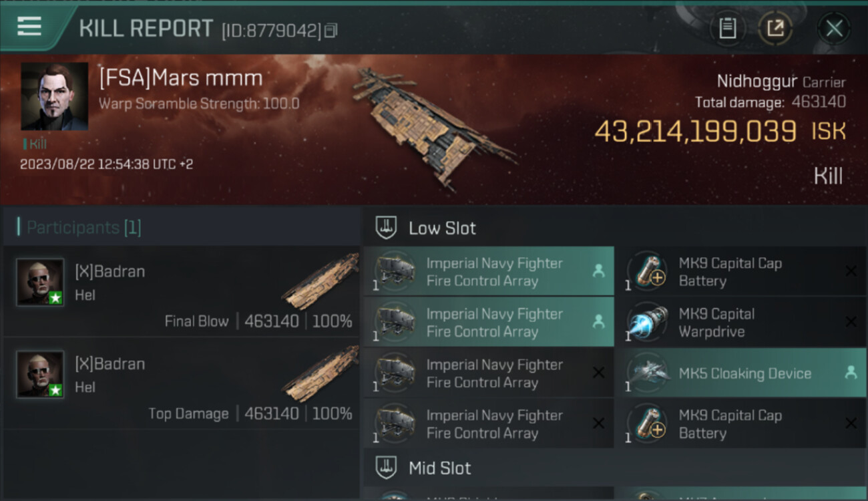Select MK9 Capital Warpdrive item
868x501 pixels.
point(716,323)
